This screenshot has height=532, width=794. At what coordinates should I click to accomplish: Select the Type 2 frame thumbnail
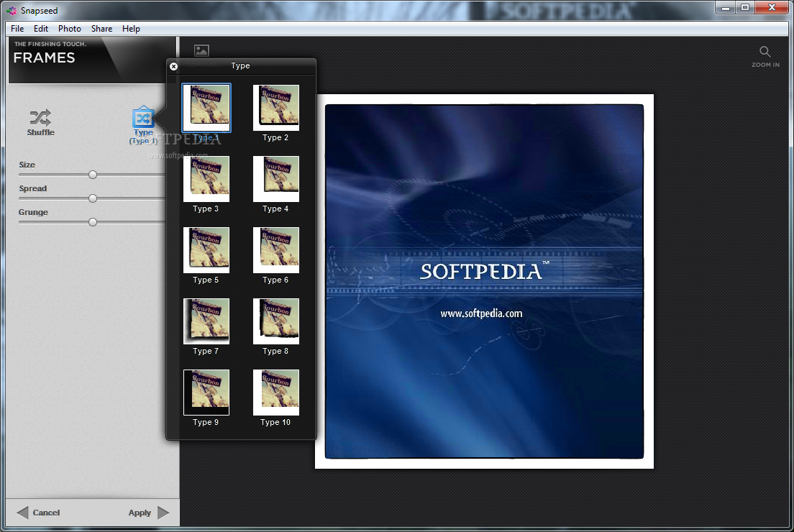click(x=276, y=108)
